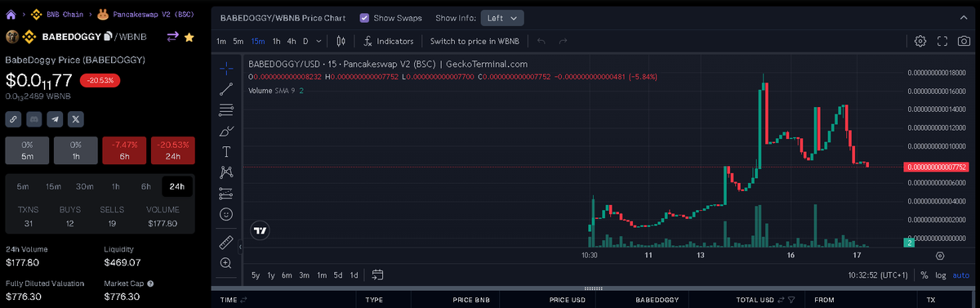Collapse the price chart panel chevron
Viewport: 980px width, 308px height.
click(x=964, y=17)
